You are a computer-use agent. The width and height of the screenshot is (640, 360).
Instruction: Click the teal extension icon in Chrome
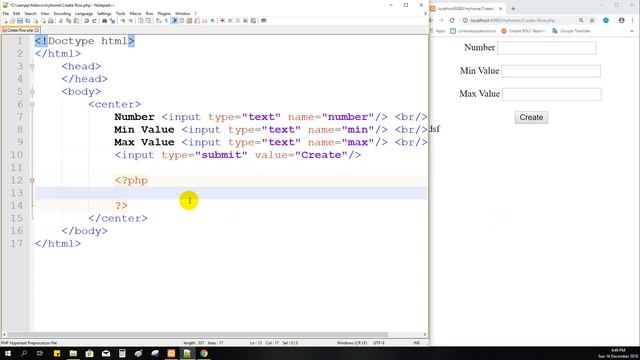pyautogui.click(x=606, y=20)
